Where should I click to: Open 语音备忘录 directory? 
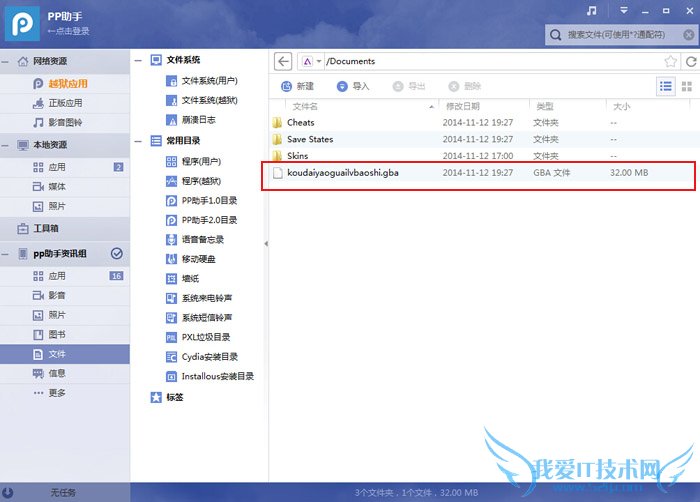(x=195, y=239)
